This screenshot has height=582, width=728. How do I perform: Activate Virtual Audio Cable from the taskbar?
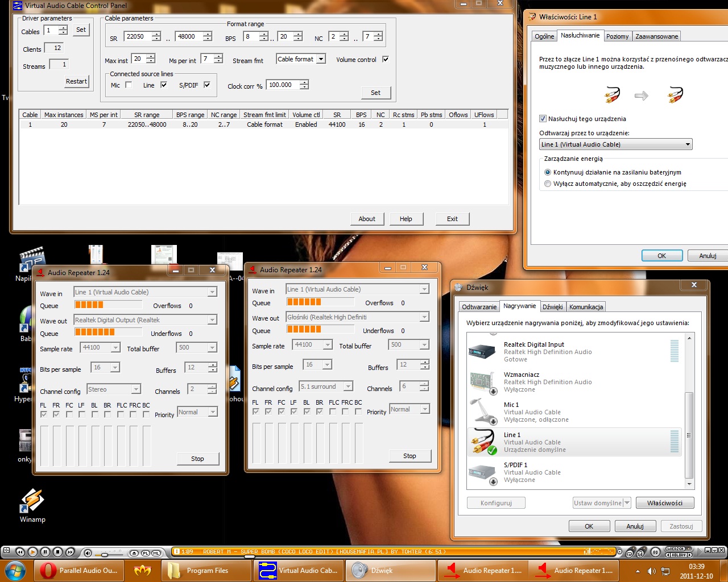[x=299, y=571]
